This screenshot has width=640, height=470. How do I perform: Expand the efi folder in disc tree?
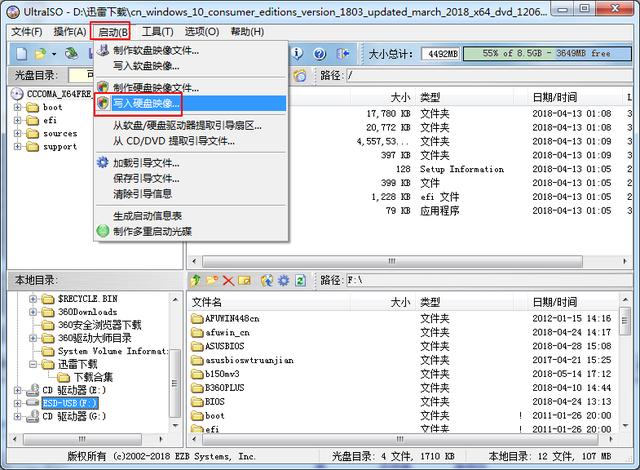[18, 120]
